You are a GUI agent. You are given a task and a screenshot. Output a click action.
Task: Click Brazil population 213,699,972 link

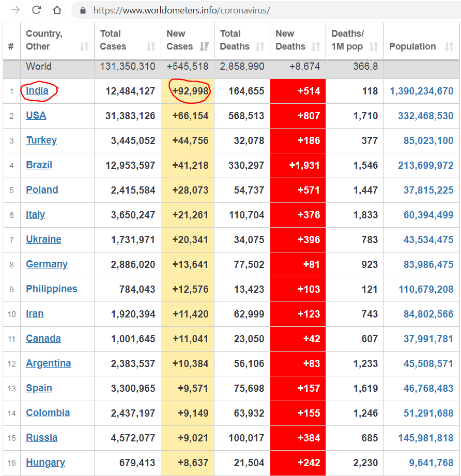coord(425,165)
